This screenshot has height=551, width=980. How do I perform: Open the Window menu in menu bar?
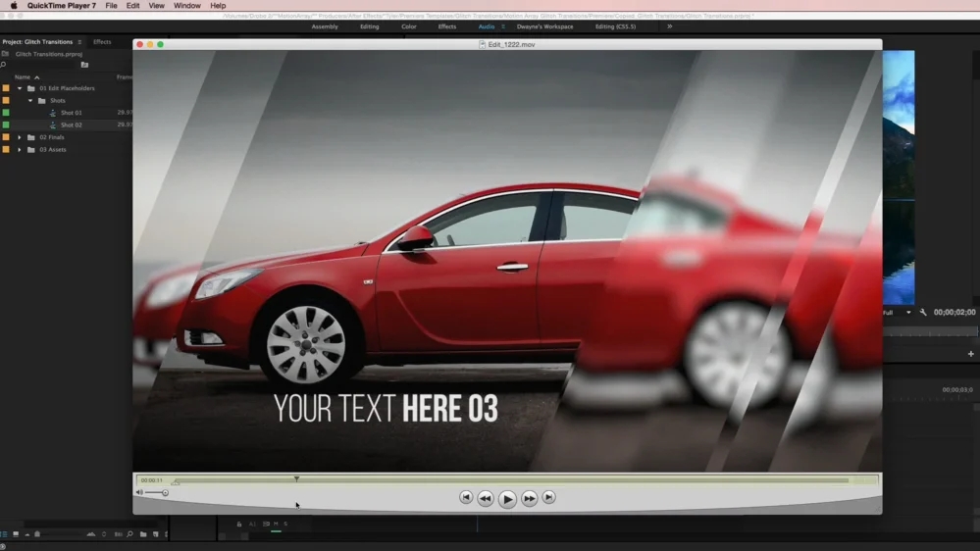(186, 6)
